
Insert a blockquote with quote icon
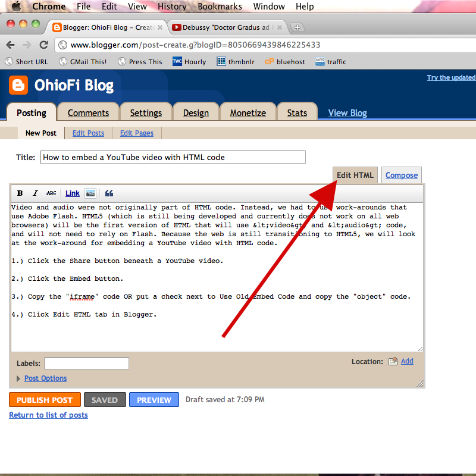tap(109, 193)
